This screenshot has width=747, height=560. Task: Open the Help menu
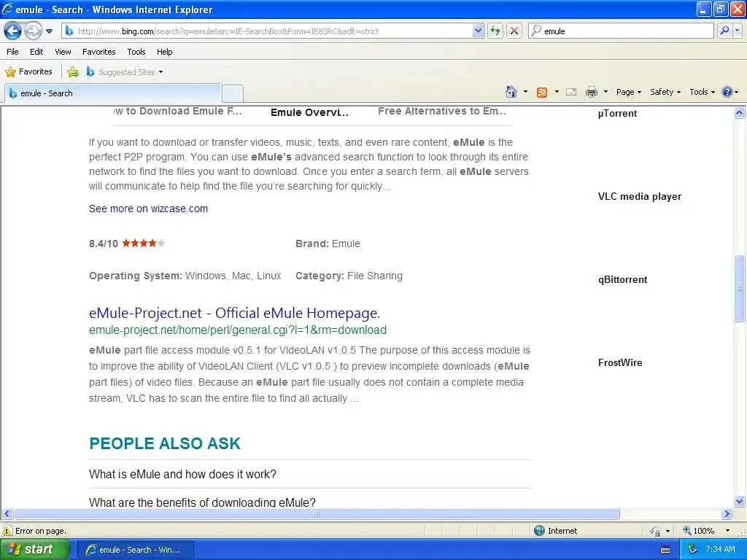pos(164,52)
